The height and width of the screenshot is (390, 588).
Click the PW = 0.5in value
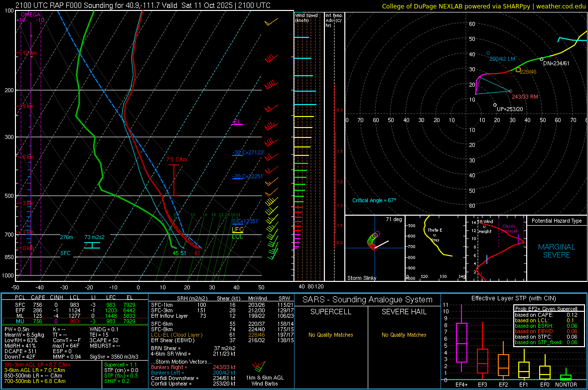click(x=17, y=329)
